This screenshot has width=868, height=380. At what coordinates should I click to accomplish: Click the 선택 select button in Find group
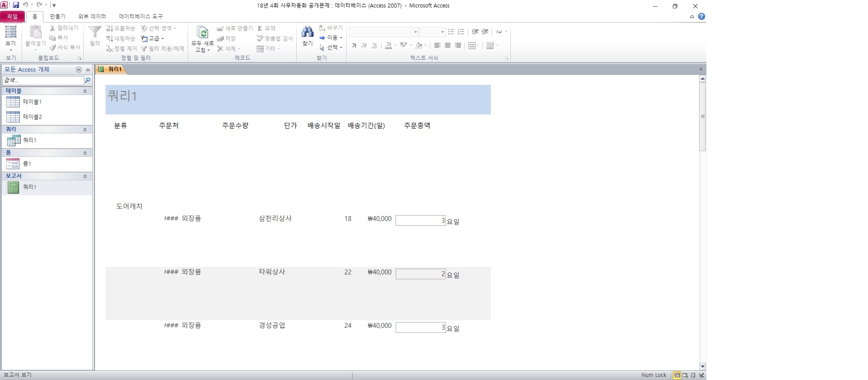pyautogui.click(x=331, y=47)
